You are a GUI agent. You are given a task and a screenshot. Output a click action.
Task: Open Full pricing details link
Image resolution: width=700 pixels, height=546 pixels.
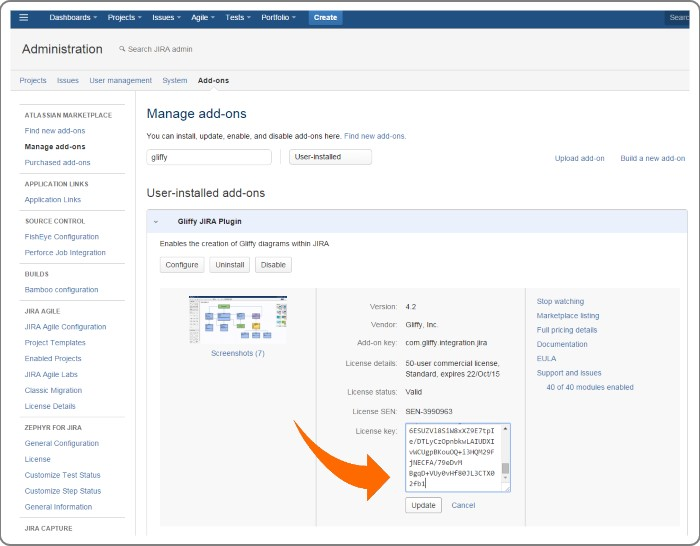coord(567,330)
